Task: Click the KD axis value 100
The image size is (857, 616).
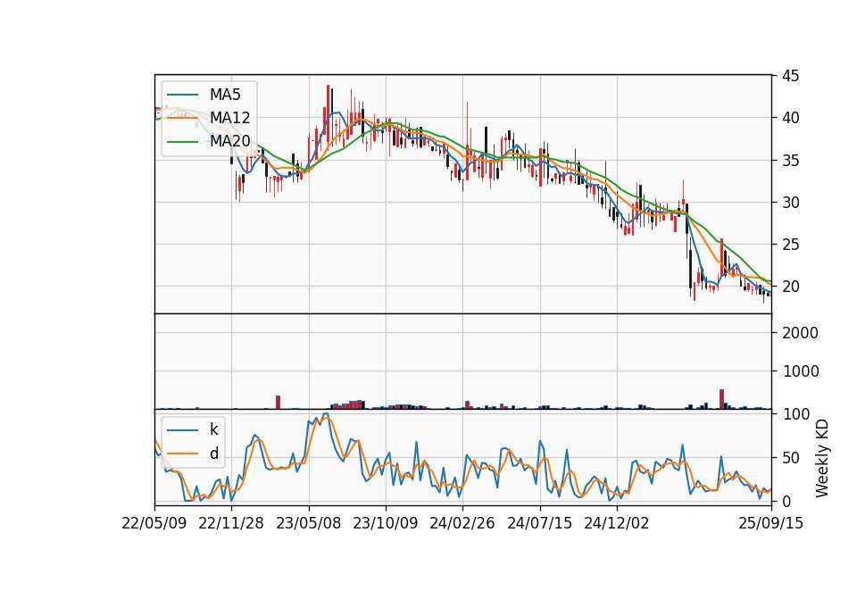Action: point(795,414)
